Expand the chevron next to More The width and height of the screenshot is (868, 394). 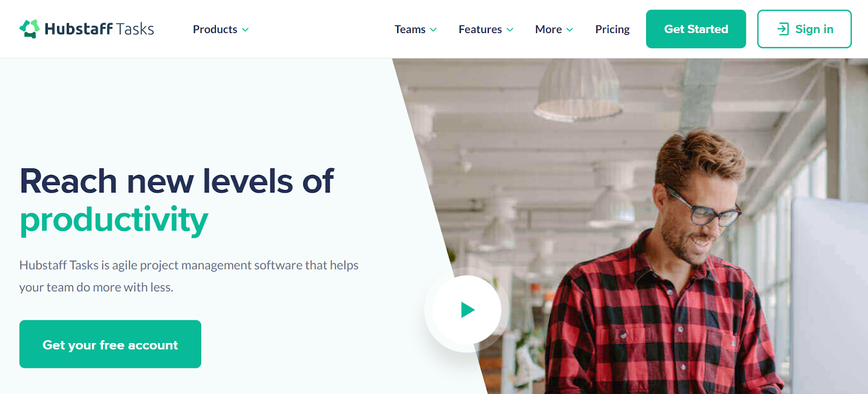570,30
